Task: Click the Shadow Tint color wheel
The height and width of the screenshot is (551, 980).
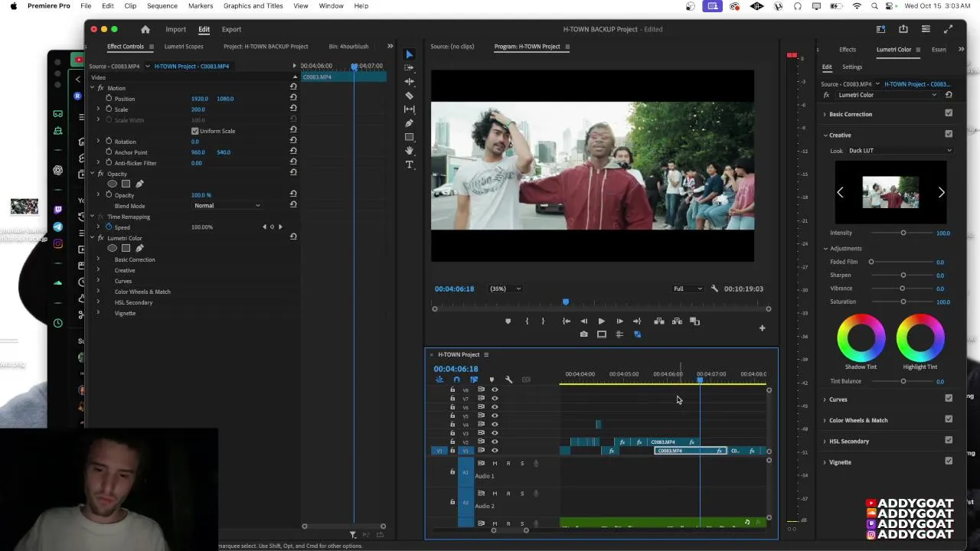Action: (x=861, y=337)
